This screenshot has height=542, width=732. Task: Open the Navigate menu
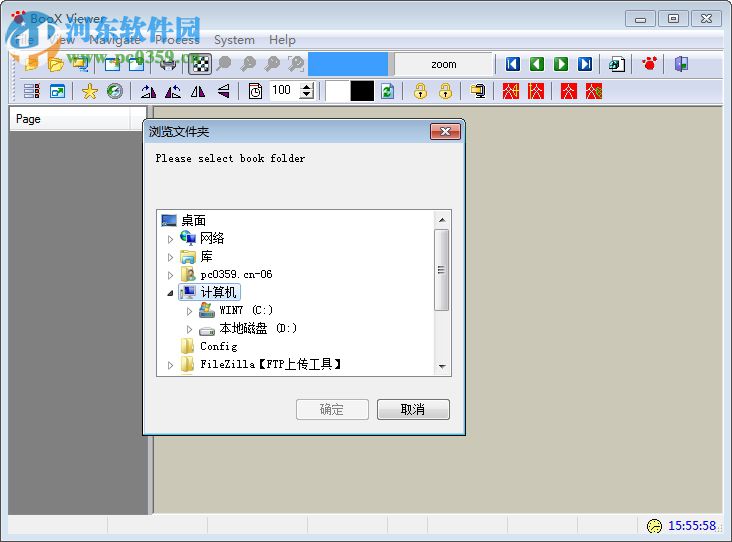pos(115,40)
